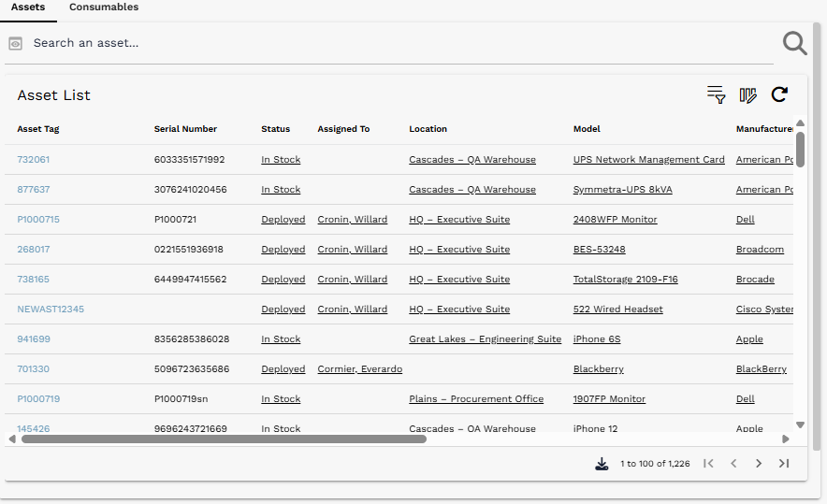The height and width of the screenshot is (504, 827).
Task: Go to first page of results
Action: coord(708,464)
